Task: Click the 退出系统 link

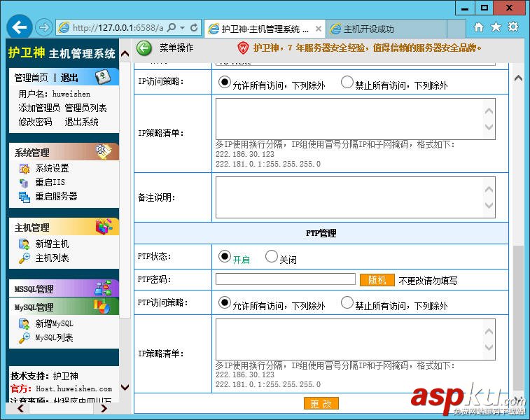Action: point(81,122)
